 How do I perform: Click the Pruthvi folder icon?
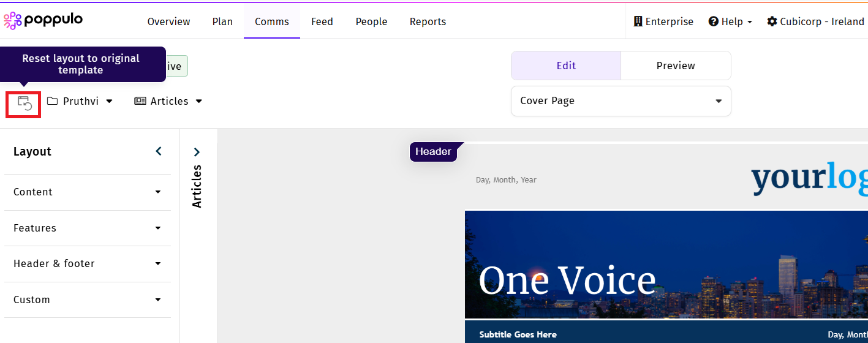[x=53, y=101]
